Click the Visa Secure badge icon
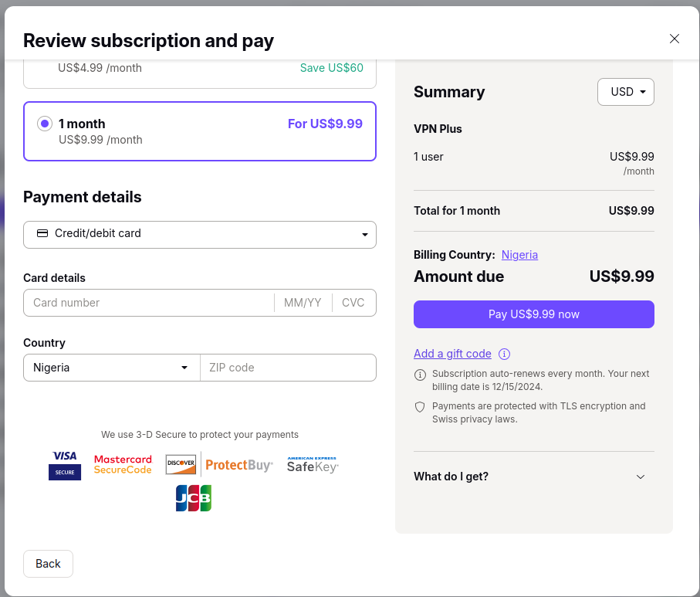Image resolution: width=700 pixels, height=597 pixels. click(64, 464)
